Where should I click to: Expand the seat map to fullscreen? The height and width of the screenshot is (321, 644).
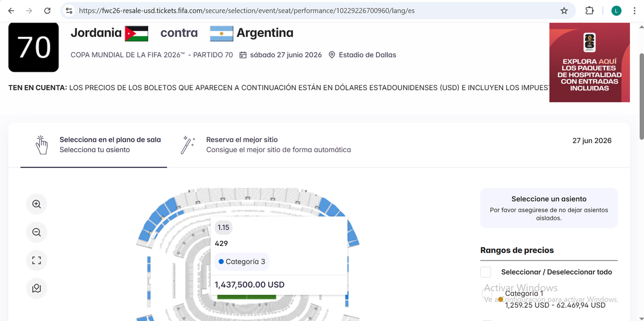click(36, 260)
